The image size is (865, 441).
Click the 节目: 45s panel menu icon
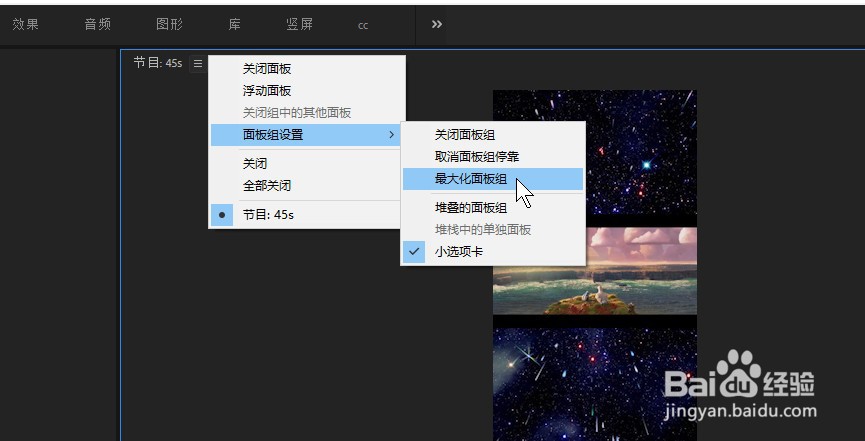pos(198,63)
